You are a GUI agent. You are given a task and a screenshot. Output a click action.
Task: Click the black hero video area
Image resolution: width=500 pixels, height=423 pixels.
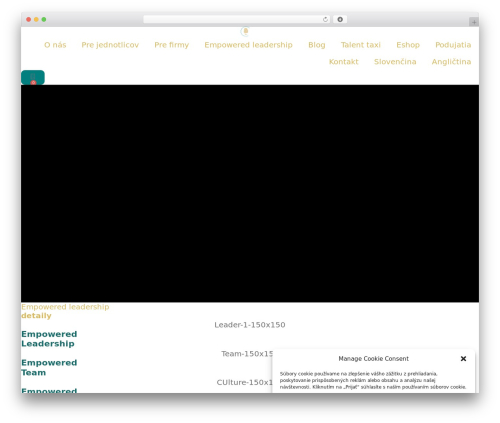(x=250, y=193)
